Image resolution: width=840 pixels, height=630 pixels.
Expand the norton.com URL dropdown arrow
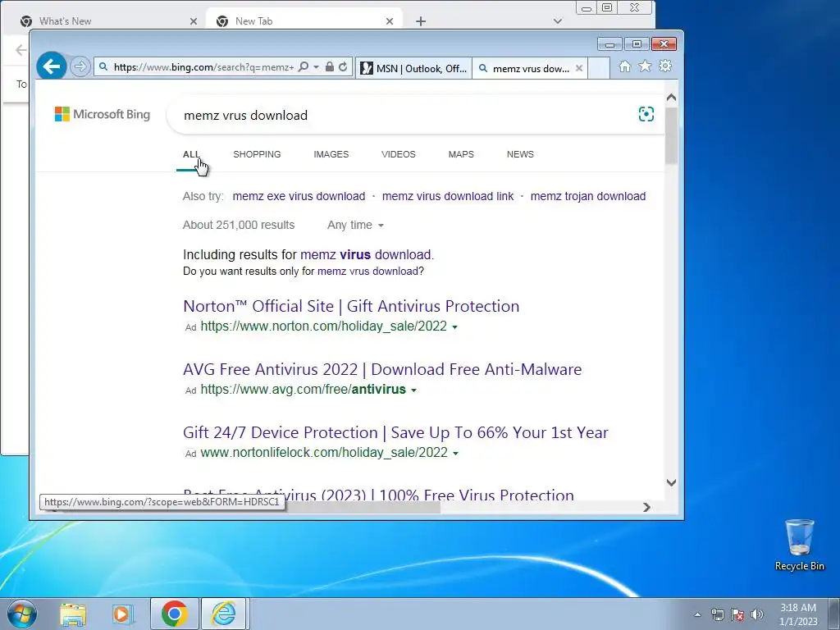point(454,326)
